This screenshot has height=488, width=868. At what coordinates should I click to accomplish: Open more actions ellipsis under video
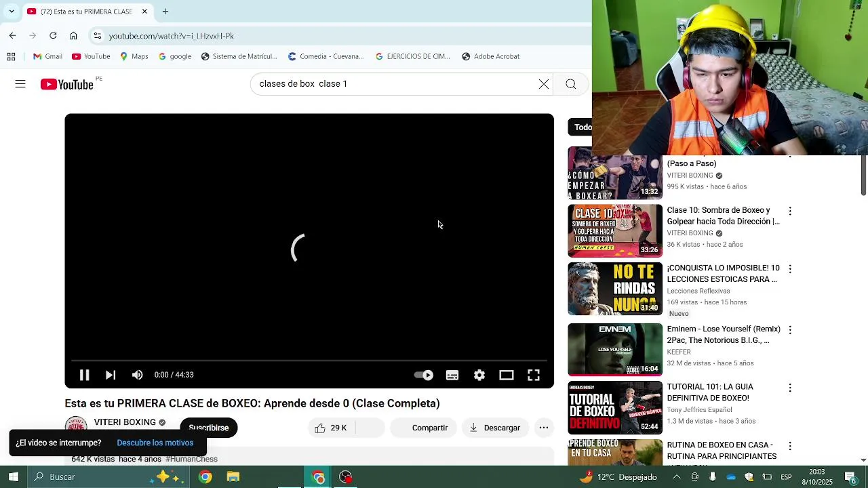544,428
